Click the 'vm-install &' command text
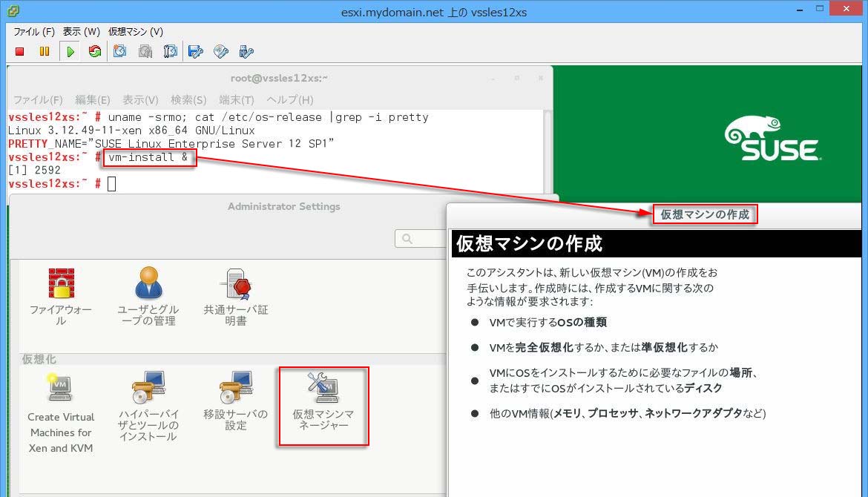This screenshot has width=868, height=497. tap(148, 157)
